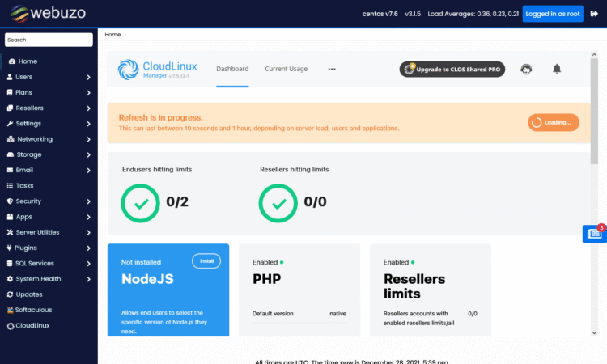Open the Updates menu item
Screen dimensions: 607x364
tap(29, 294)
